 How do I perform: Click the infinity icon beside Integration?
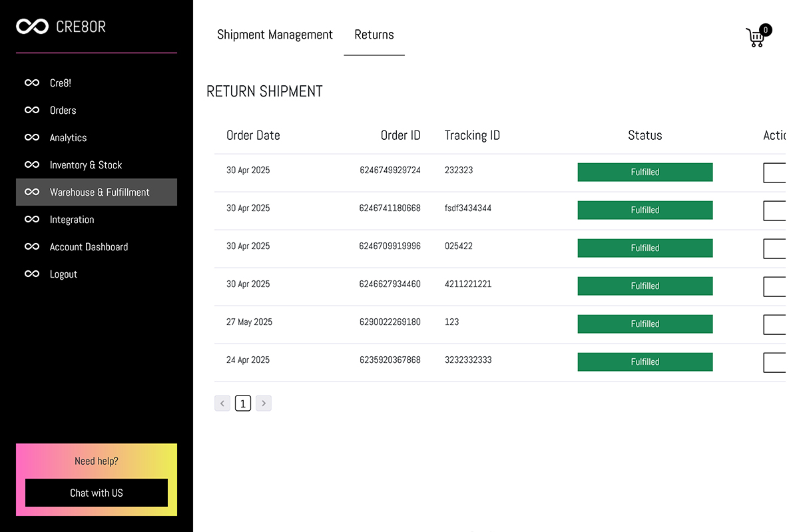tap(32, 220)
